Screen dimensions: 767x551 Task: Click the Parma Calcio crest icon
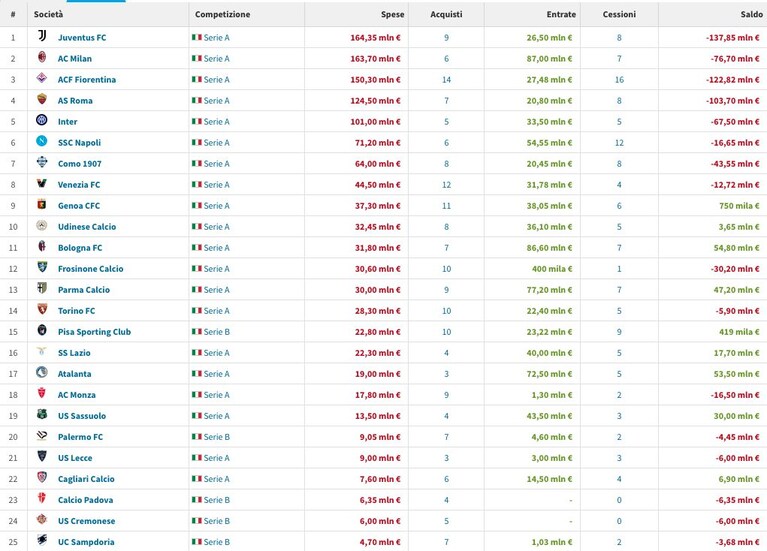click(42, 288)
